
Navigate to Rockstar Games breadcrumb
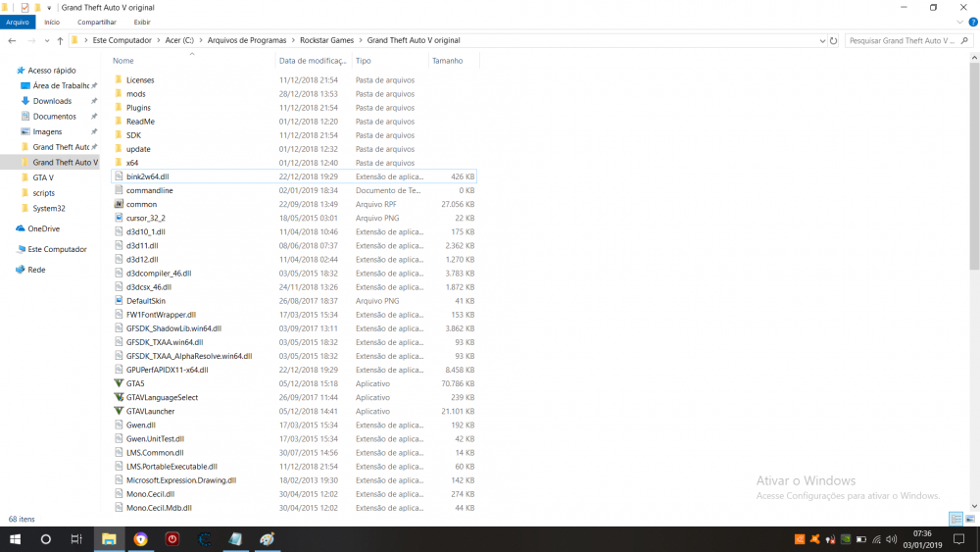click(x=327, y=40)
